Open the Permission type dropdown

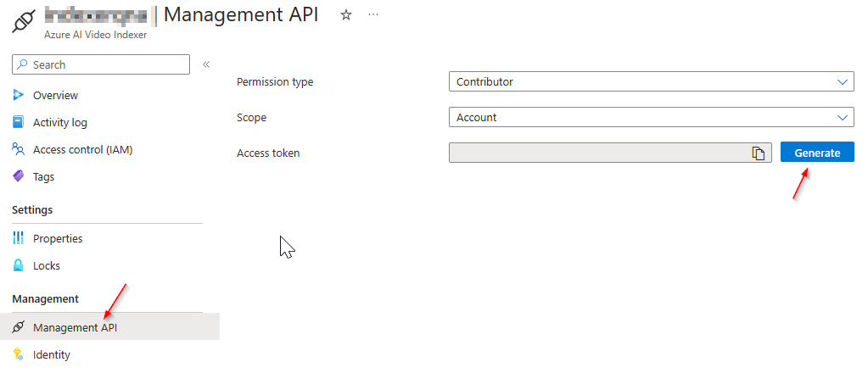(x=652, y=82)
